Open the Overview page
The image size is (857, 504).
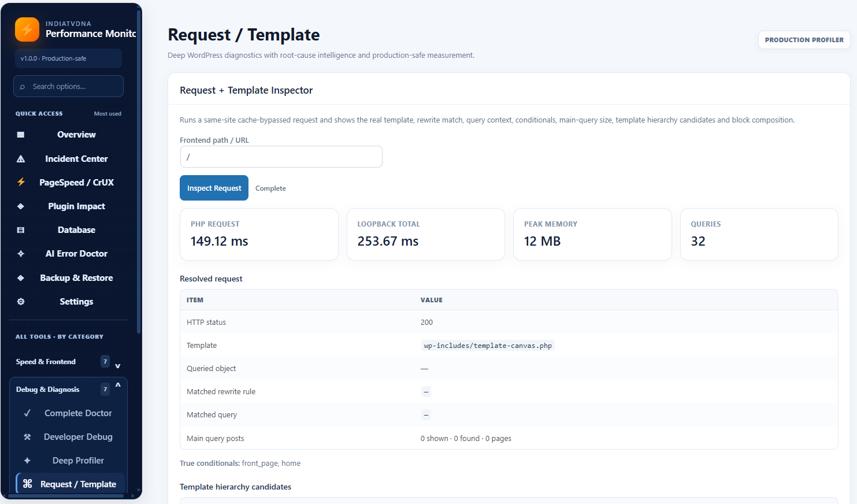68,135
